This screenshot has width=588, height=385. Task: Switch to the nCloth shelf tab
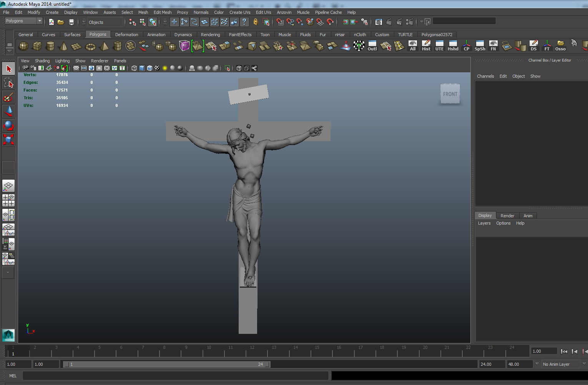click(x=360, y=35)
